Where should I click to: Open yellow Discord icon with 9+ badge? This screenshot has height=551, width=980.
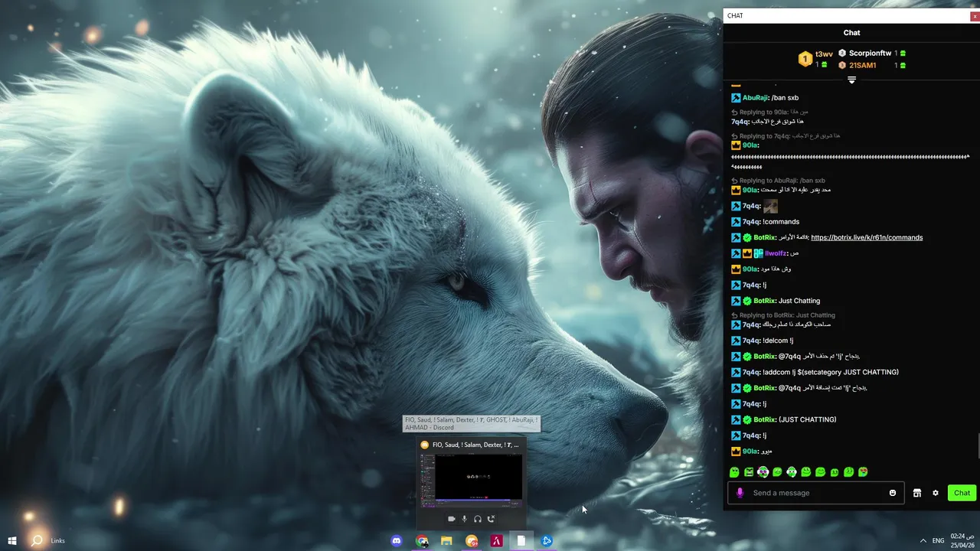point(472,540)
